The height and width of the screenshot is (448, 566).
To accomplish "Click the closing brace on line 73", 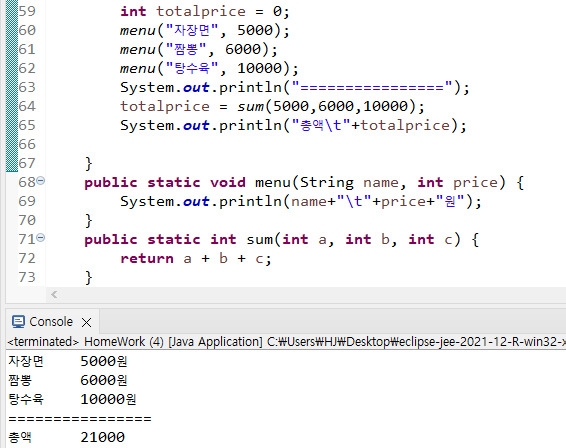I will [x=88, y=278].
